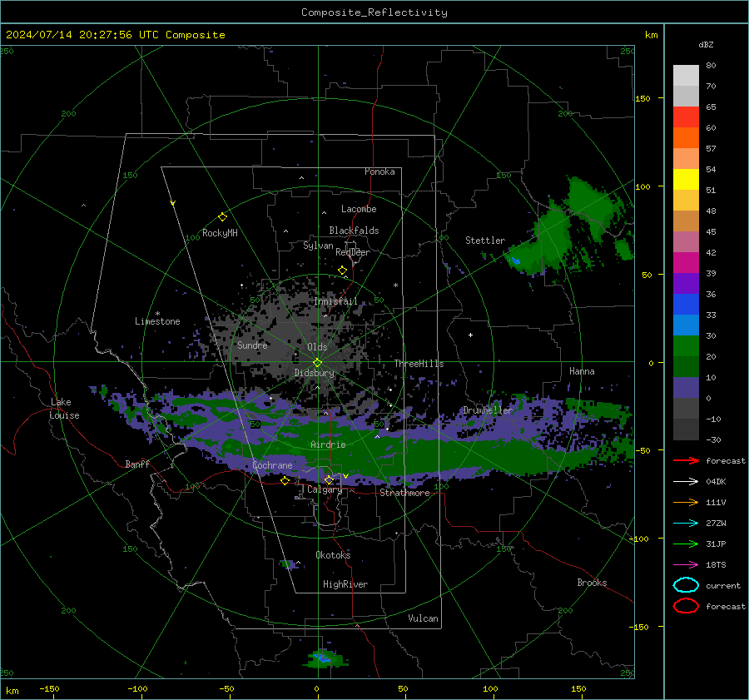Select the RedDeer label
Screen dimensions: 749x700
[353, 252]
